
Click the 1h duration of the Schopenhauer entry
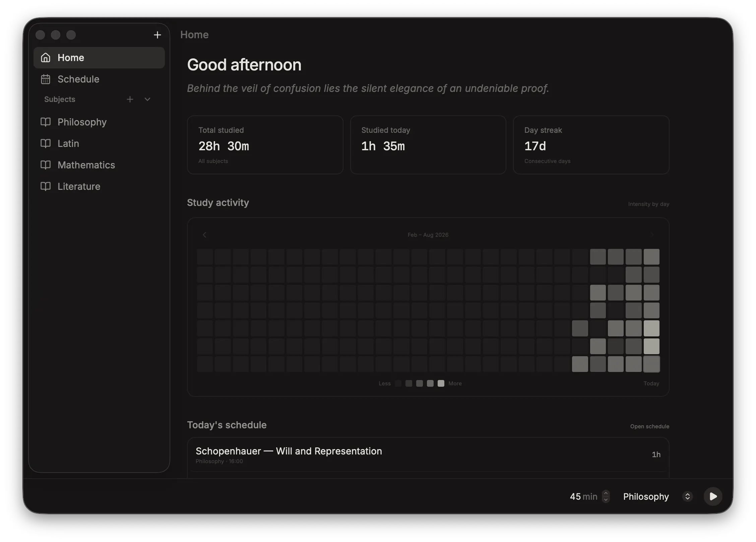(656, 454)
